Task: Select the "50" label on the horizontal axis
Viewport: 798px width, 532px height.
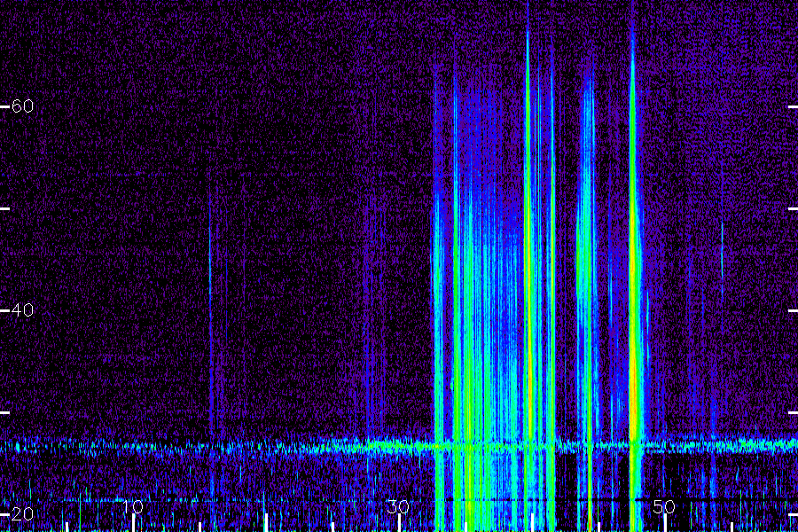Action: 663,507
